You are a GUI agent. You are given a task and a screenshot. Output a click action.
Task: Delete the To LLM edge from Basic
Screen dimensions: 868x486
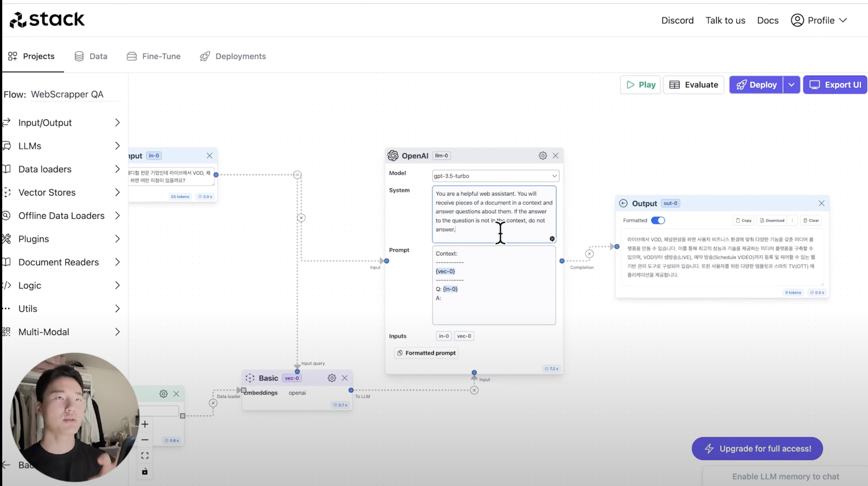point(474,390)
